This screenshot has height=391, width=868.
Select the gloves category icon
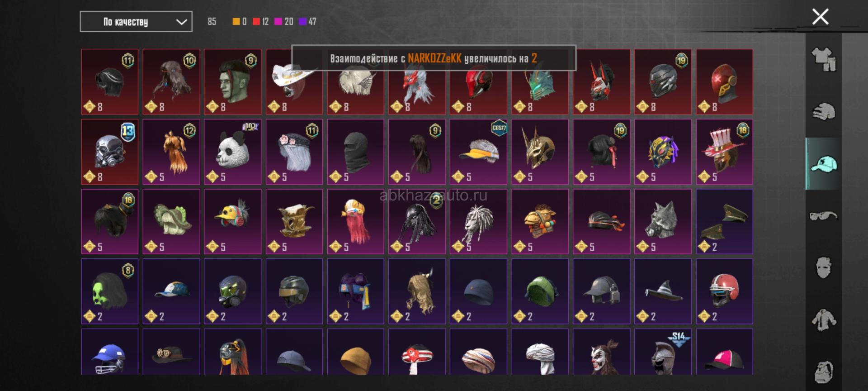tap(824, 111)
